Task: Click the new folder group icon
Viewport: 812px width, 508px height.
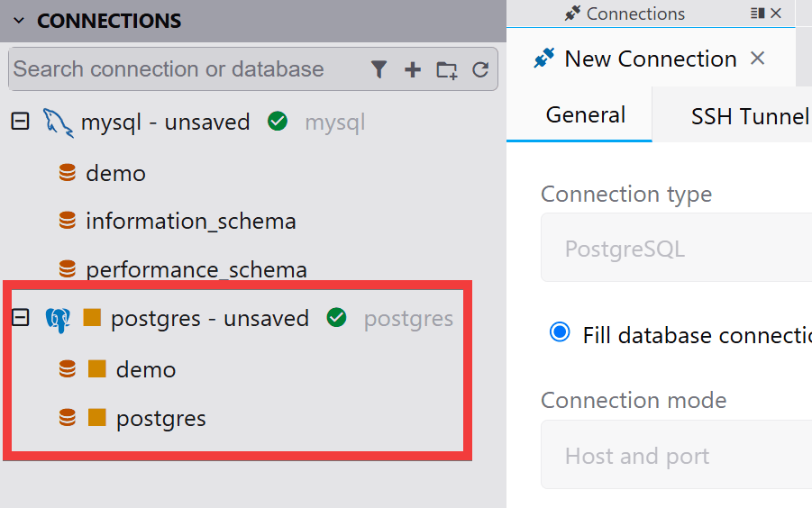Action: click(446, 70)
